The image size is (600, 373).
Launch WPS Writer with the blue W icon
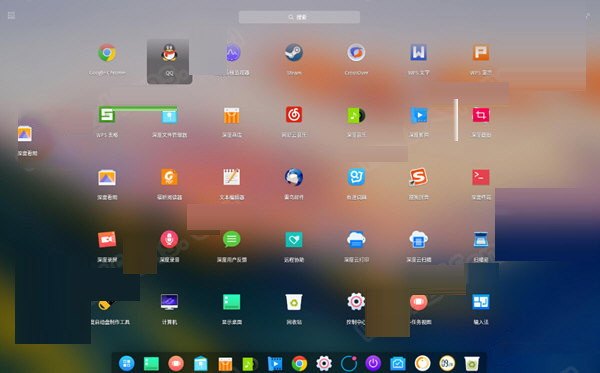coord(419,52)
